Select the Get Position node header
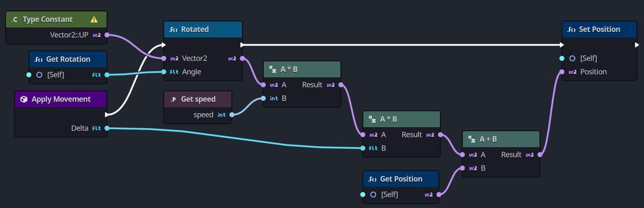 401,179
